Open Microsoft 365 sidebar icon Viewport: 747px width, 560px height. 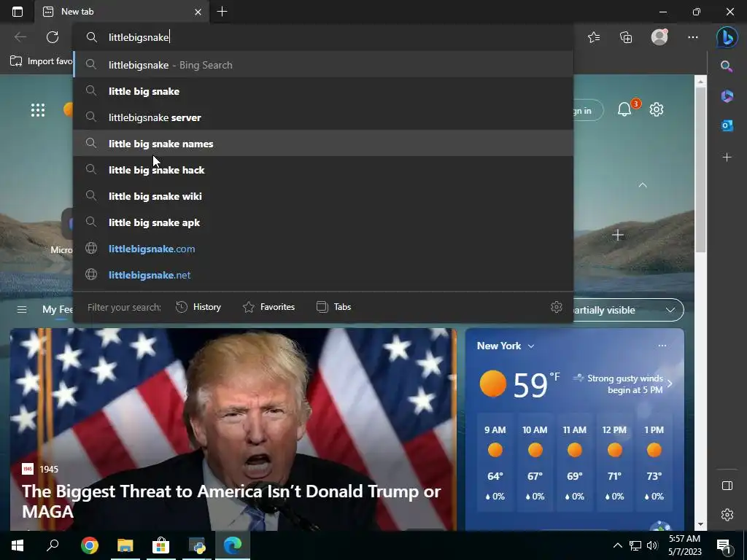pos(727,96)
